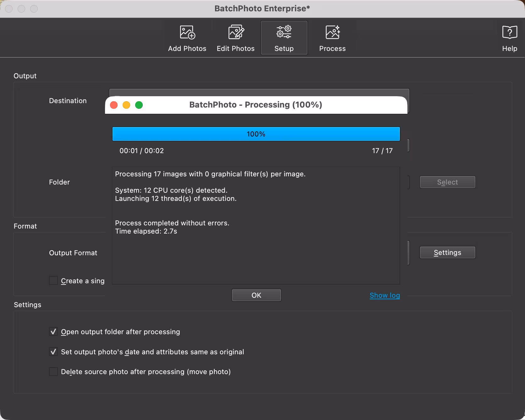Click the Settings button for output format

(x=447, y=252)
